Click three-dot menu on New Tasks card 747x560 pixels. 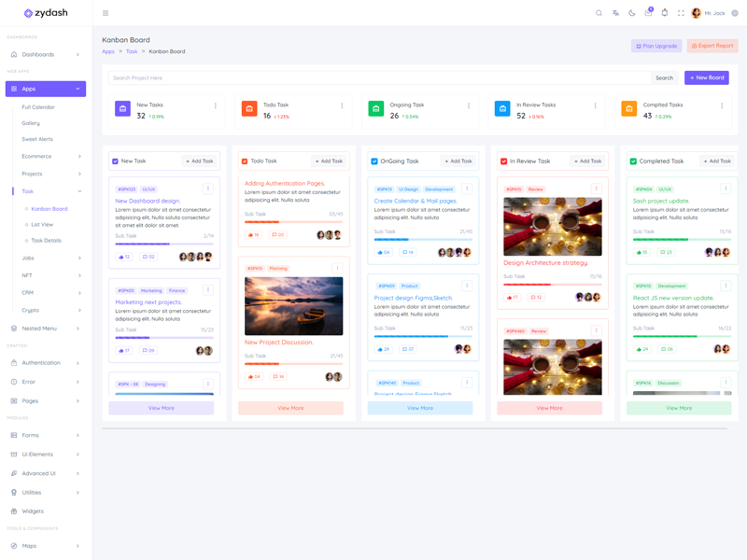[x=216, y=105]
